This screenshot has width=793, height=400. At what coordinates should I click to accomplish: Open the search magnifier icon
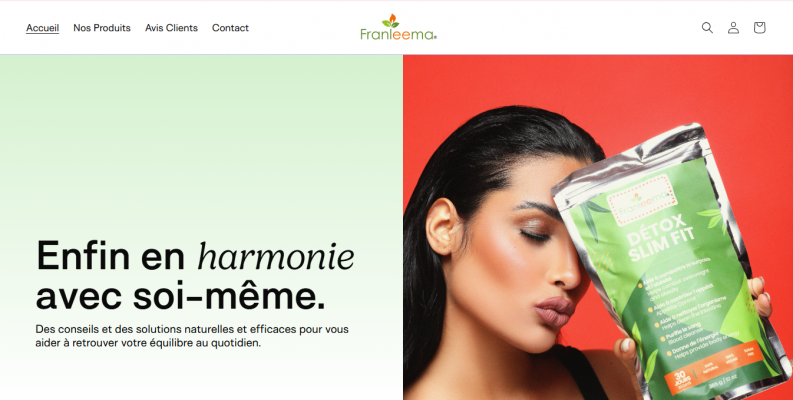707,28
